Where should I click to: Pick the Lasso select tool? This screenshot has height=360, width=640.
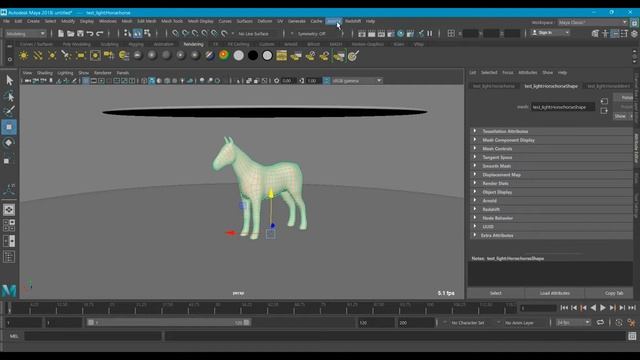9,96
